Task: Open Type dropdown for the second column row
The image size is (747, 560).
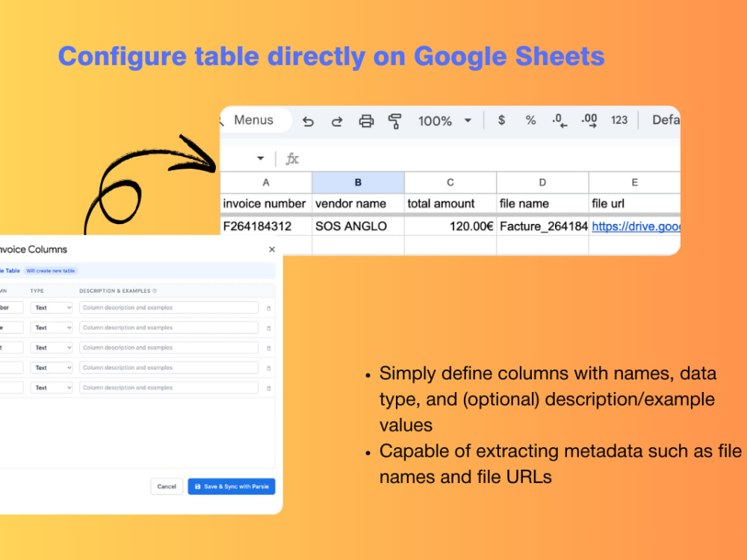Action: coord(52,328)
